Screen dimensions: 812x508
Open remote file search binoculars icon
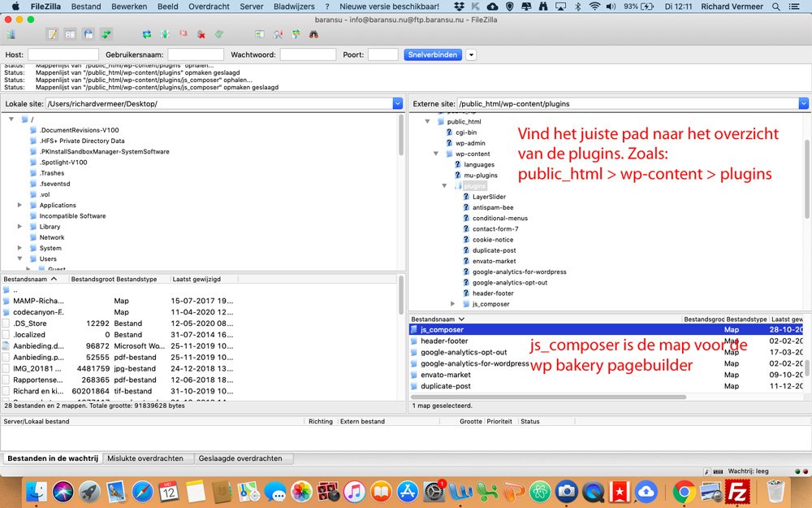313,34
